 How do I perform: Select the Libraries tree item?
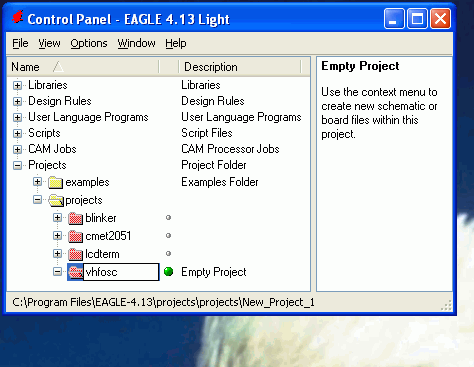pos(48,85)
